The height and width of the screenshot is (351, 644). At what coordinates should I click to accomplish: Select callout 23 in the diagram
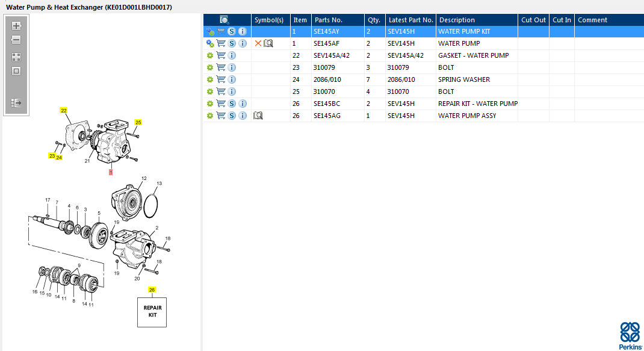(x=52, y=156)
